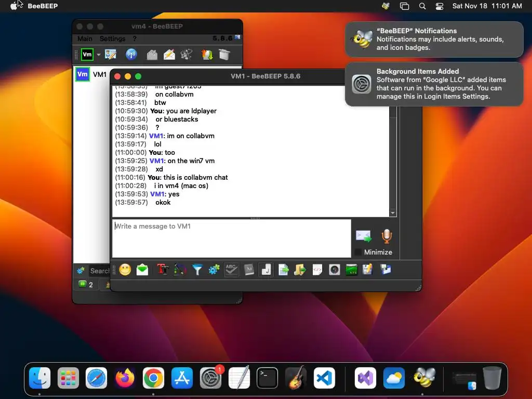Open chat settings gears in chat toolbar

pyautogui.click(x=214, y=270)
